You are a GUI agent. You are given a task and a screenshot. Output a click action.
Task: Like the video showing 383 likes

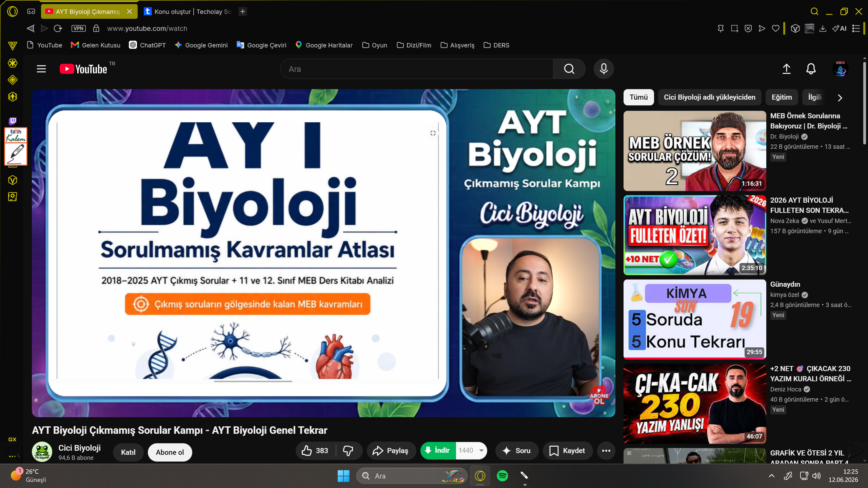coord(315,451)
